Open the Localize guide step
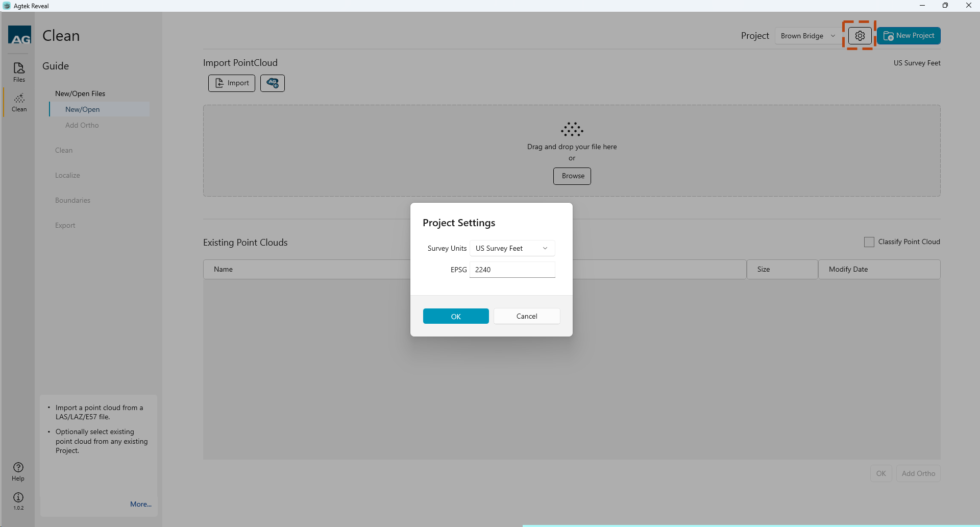980x527 pixels. [67, 176]
